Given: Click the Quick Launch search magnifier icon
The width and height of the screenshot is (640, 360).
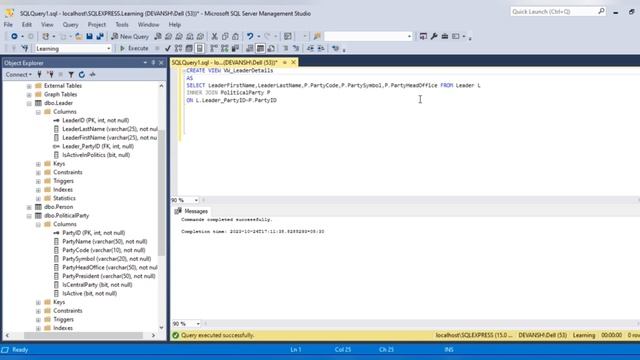Looking at the screenshot, I should point(601,11).
